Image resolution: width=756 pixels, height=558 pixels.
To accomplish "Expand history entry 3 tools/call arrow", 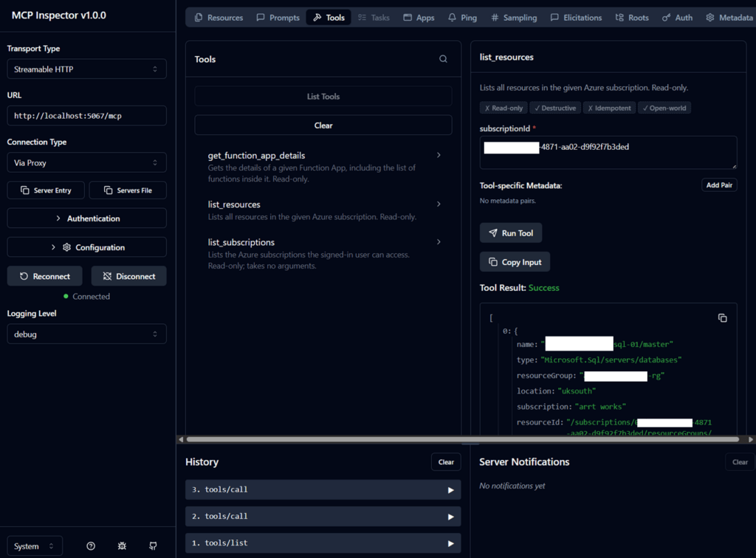I will (x=451, y=490).
